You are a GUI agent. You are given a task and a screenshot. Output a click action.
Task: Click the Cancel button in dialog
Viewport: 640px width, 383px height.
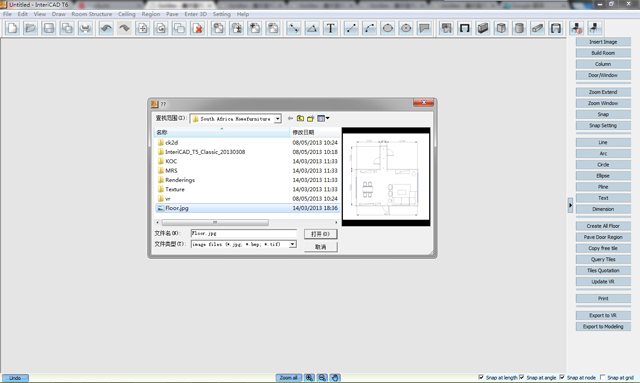click(320, 247)
